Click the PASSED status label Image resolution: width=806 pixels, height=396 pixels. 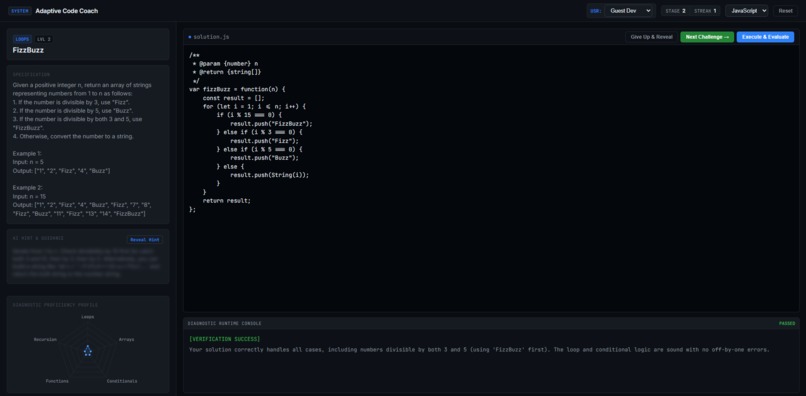pos(786,323)
